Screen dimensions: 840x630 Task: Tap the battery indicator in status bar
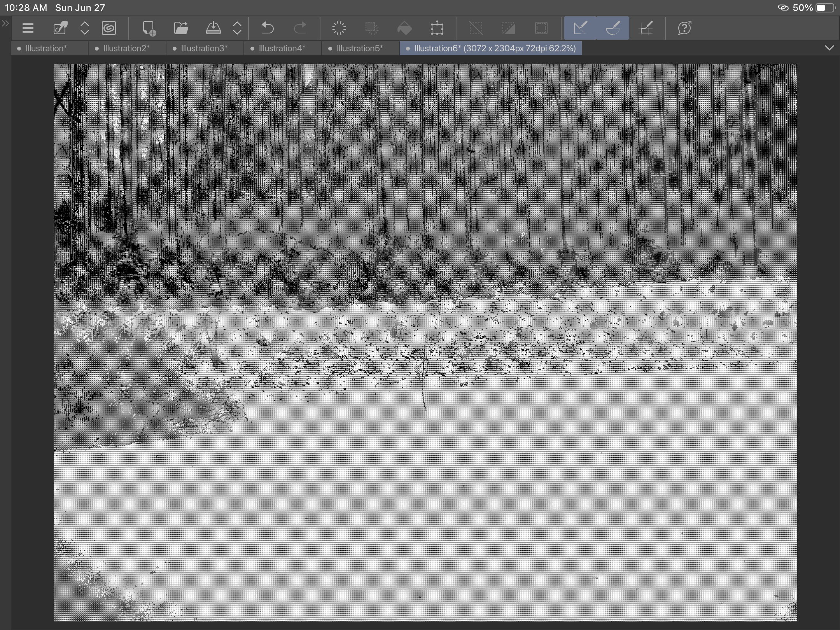point(825,8)
